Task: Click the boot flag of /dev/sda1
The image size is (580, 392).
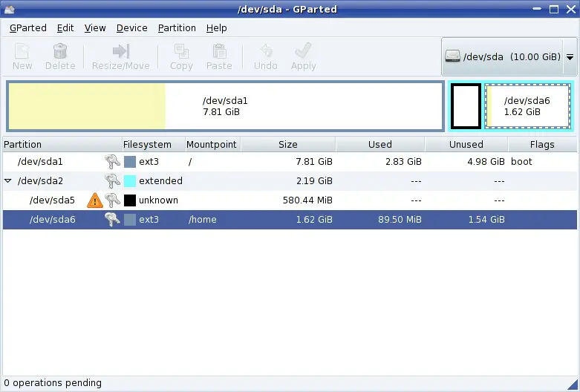Action: (x=521, y=162)
